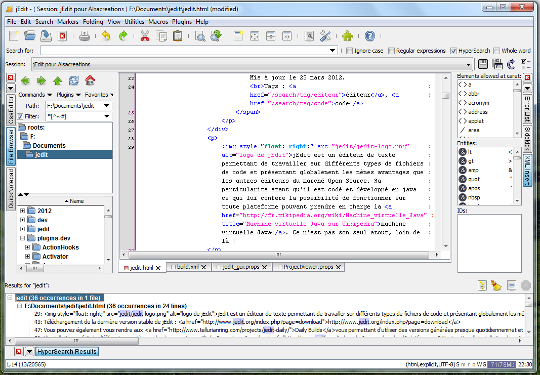Image resolution: width=540 pixels, height=375 pixels.
Task: Reload the file browser directory
Action: (74, 81)
